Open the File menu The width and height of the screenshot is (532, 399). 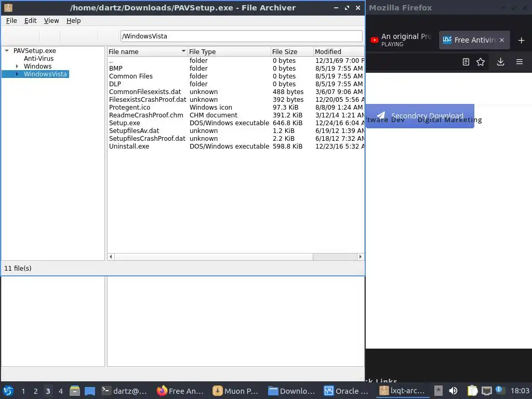tap(11, 21)
